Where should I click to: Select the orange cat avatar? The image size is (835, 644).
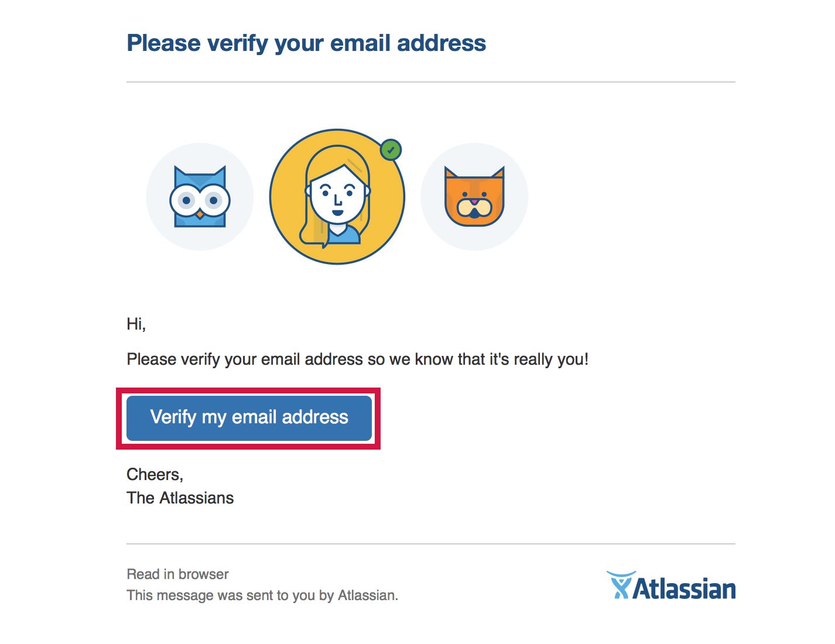[474, 197]
